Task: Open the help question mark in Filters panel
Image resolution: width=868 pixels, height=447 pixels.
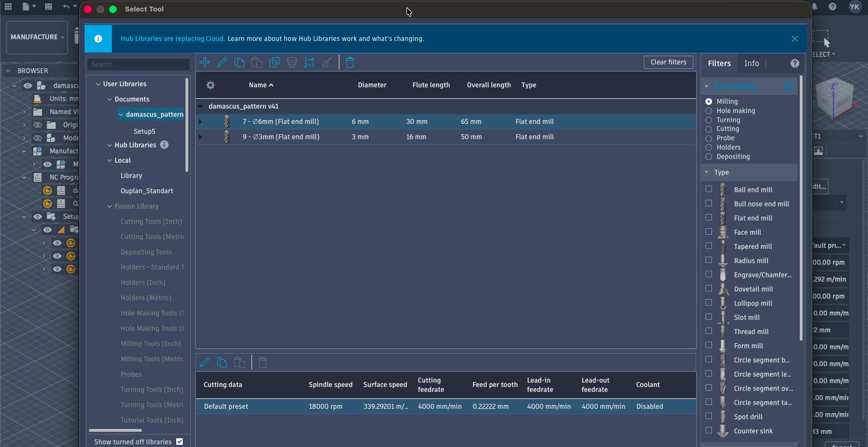Action: pyautogui.click(x=795, y=63)
